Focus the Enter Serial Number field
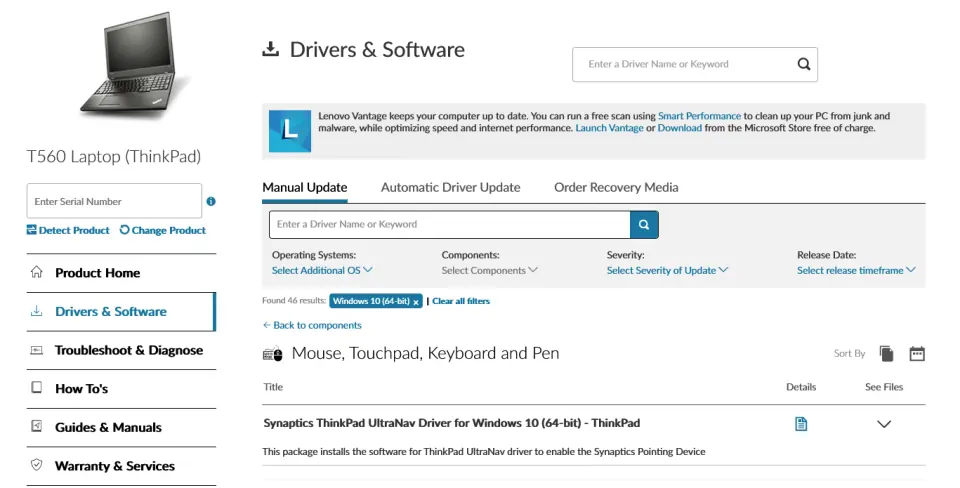 tap(114, 201)
